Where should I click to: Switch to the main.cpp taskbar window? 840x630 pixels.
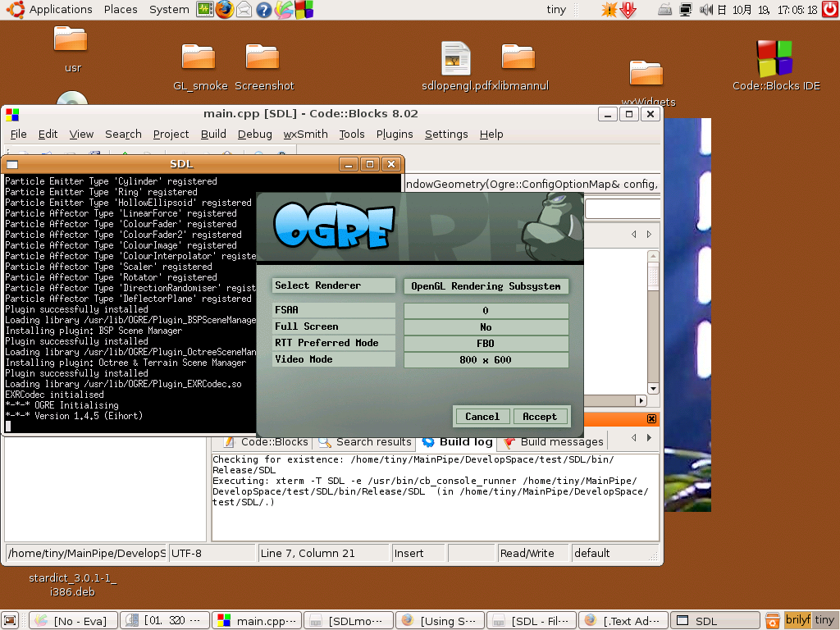[x=257, y=620]
